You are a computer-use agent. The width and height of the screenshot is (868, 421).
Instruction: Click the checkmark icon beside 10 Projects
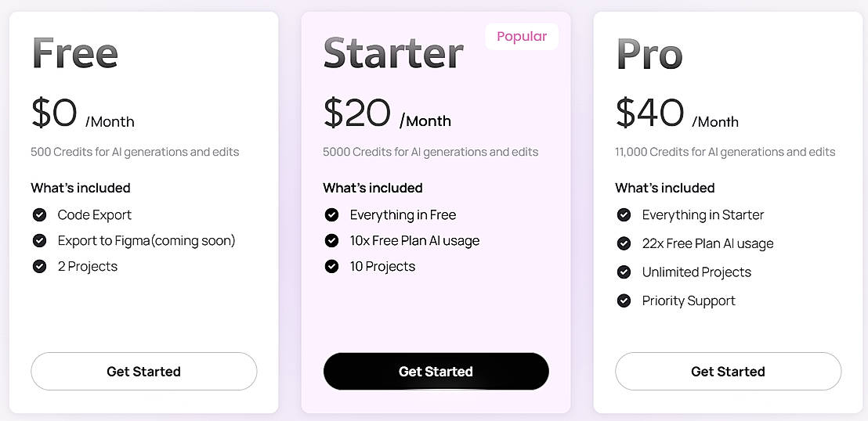[331, 266]
